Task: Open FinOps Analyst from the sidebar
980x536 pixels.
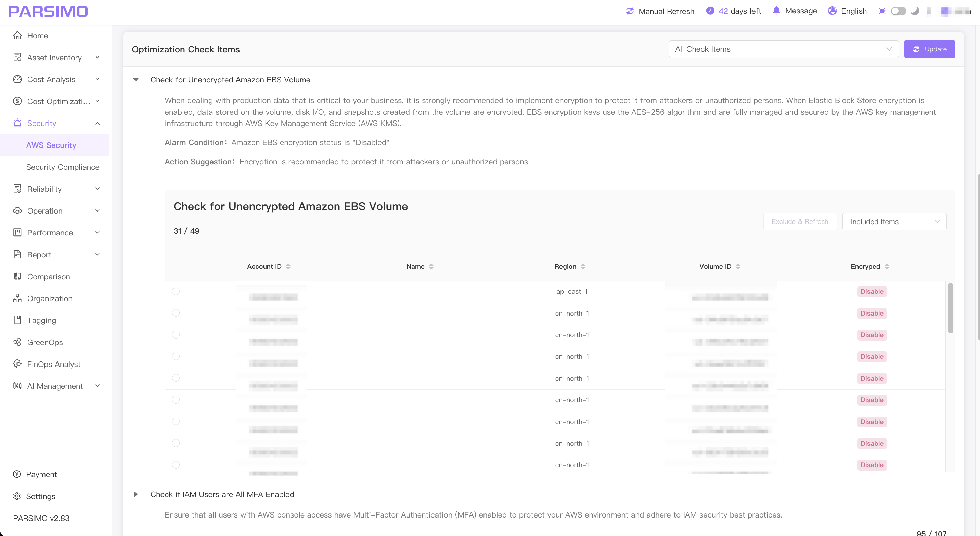Action: [x=54, y=364]
